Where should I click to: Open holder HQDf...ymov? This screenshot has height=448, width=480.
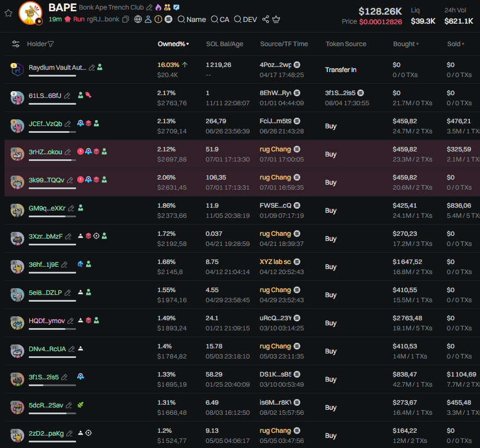(x=47, y=321)
